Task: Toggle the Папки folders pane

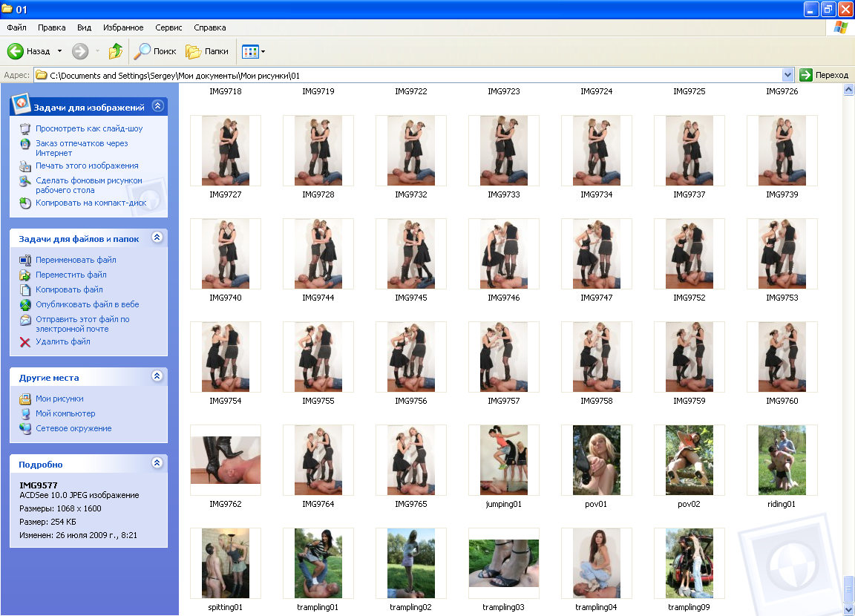Action: [x=207, y=51]
